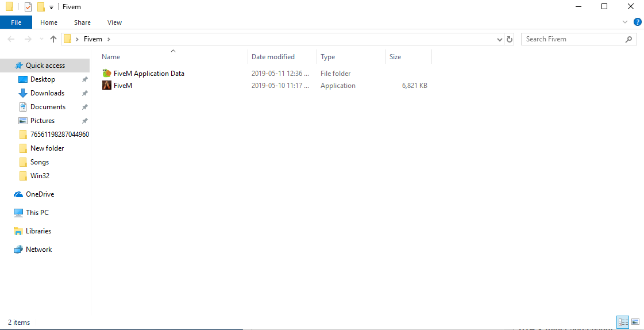Viewport: 644px width, 330px height.
Task: Go back with the Back arrow
Action: [x=11, y=39]
